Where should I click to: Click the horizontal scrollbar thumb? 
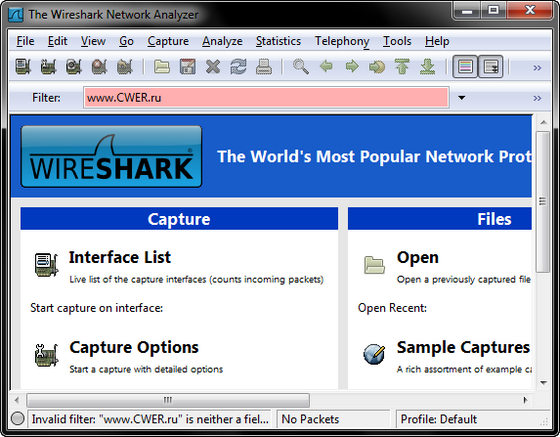coord(168,400)
